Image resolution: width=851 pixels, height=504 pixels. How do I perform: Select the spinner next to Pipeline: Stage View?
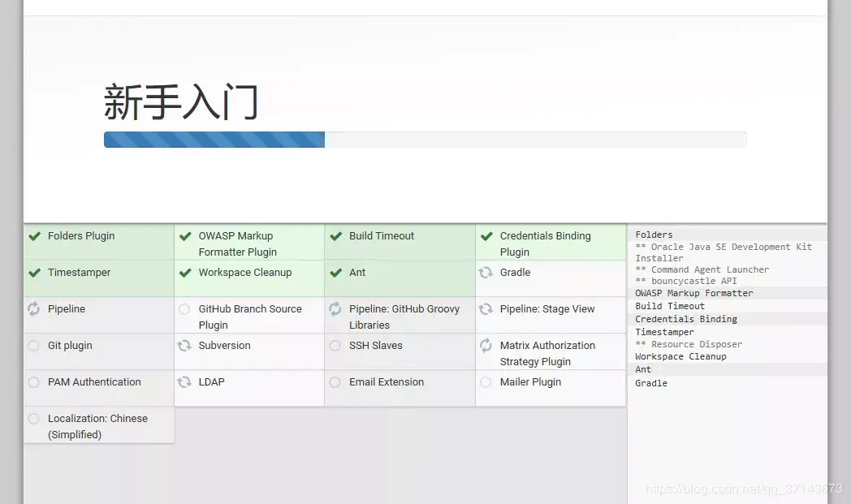tap(486, 309)
